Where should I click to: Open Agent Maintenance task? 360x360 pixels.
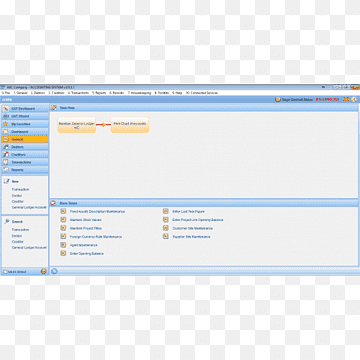point(84,245)
